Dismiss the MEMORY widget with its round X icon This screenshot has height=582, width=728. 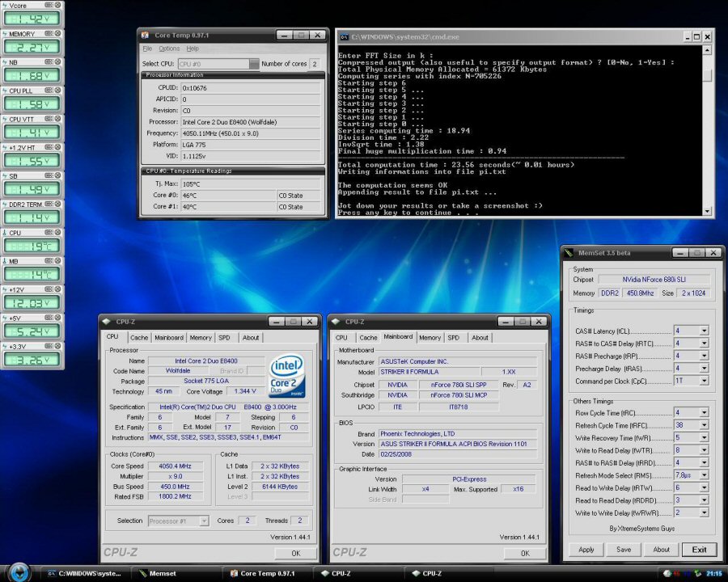tap(57, 33)
